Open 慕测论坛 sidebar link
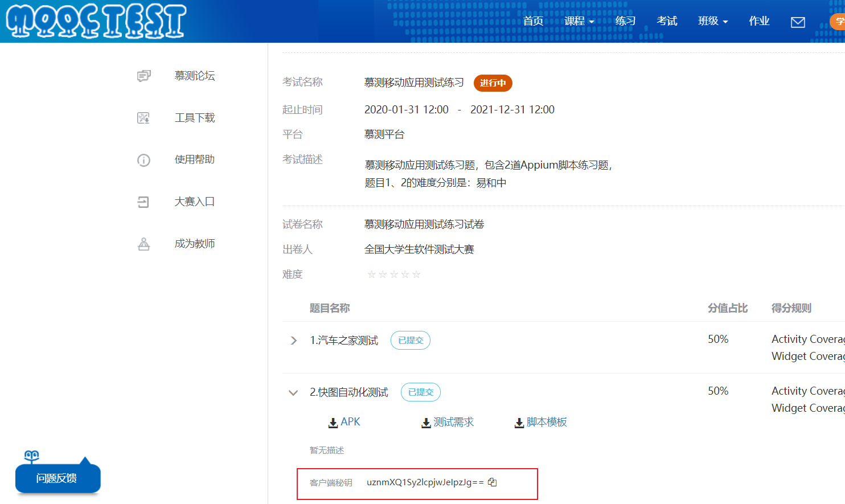The image size is (845, 504). point(195,76)
